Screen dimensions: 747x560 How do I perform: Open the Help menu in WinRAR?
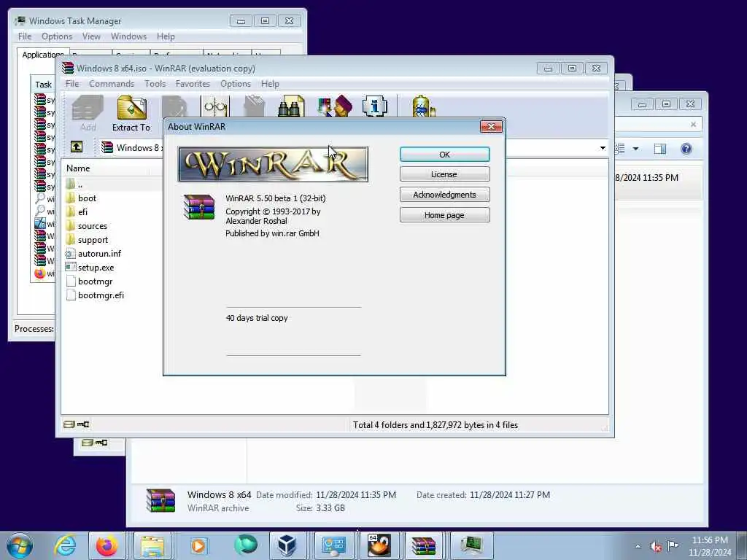(270, 84)
